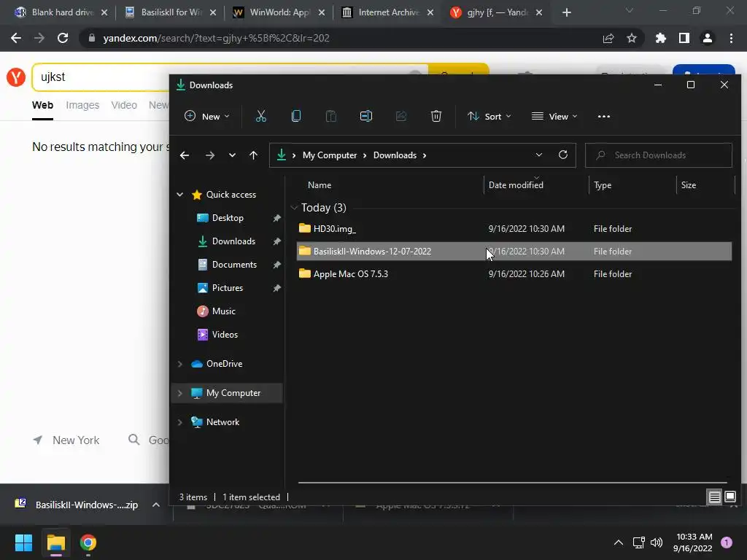Open the Sort dropdown menu
The image size is (747, 560).
pos(489,116)
